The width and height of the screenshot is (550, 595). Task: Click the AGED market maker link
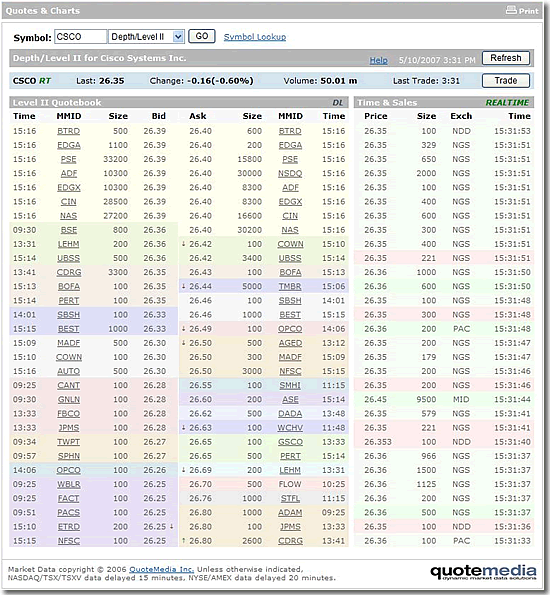(x=290, y=343)
